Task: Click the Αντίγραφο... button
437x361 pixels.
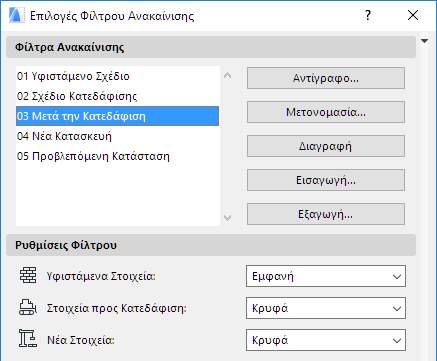Action: coord(326,78)
